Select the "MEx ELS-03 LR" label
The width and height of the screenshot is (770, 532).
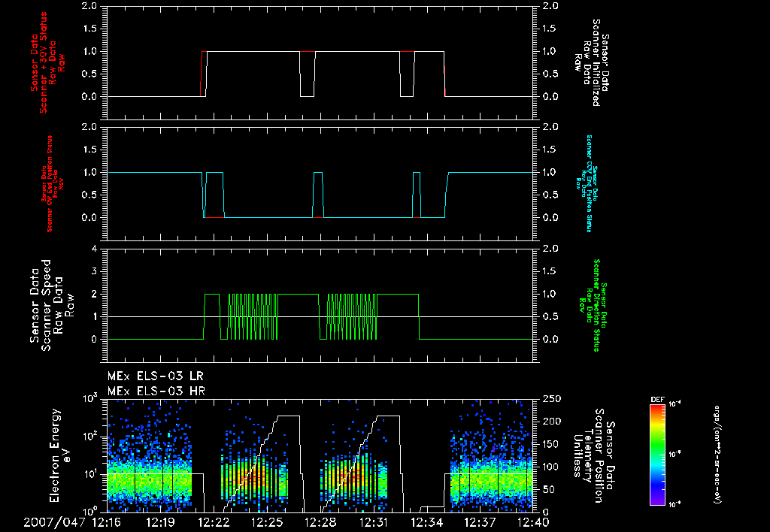pos(155,376)
